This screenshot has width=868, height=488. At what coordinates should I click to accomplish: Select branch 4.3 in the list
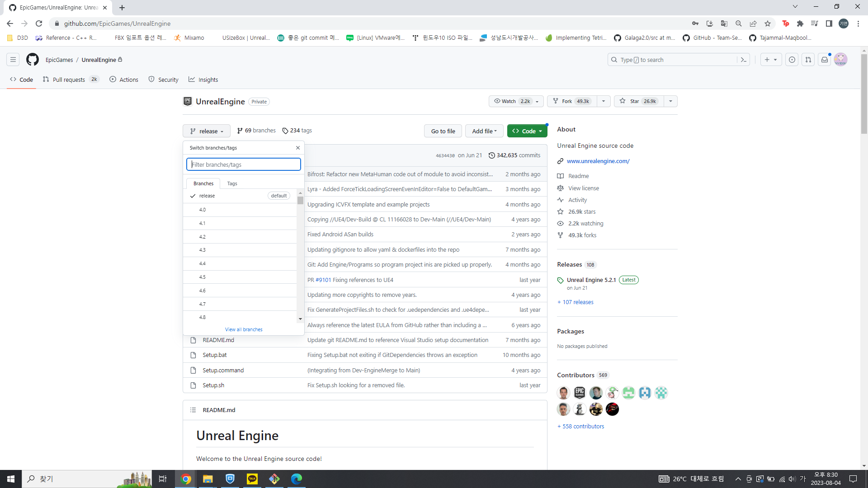(240, 250)
